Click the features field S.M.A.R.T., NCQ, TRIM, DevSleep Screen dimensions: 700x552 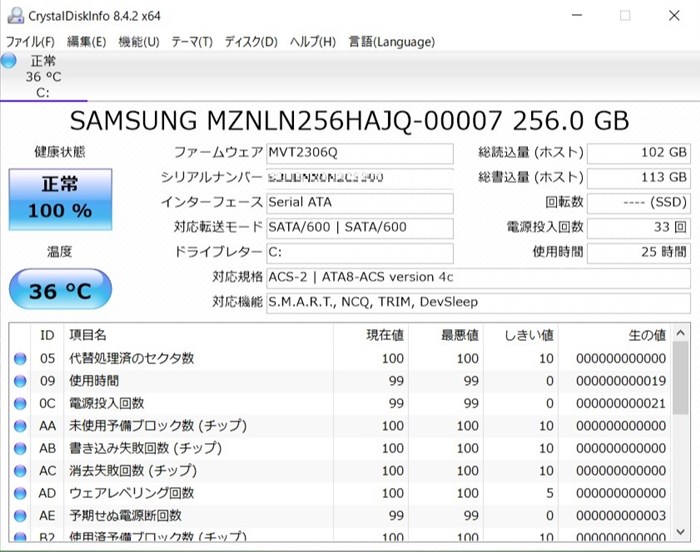pos(478,303)
